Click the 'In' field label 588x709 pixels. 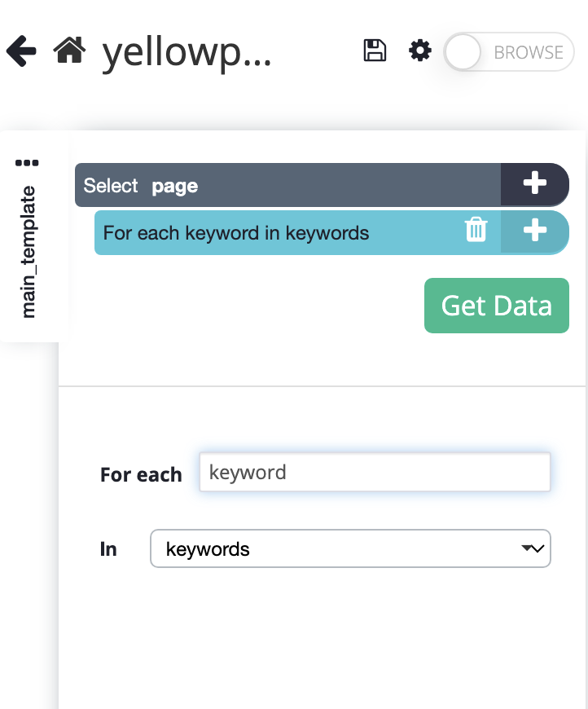pos(108,549)
